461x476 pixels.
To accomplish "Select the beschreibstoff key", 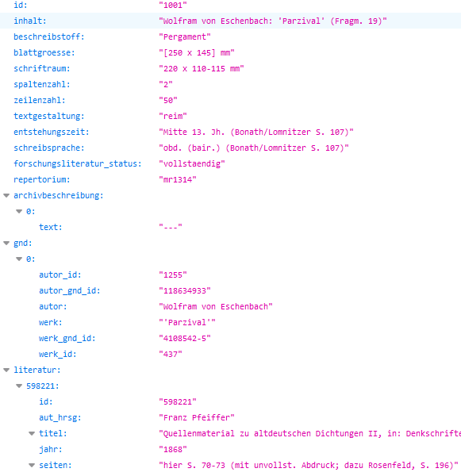I will pyautogui.click(x=49, y=36).
